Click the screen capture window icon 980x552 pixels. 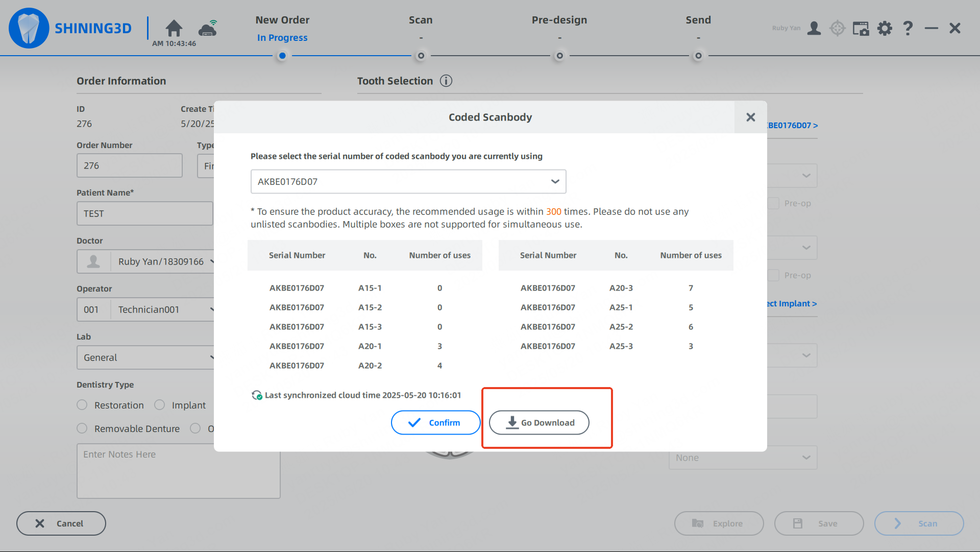click(x=861, y=28)
